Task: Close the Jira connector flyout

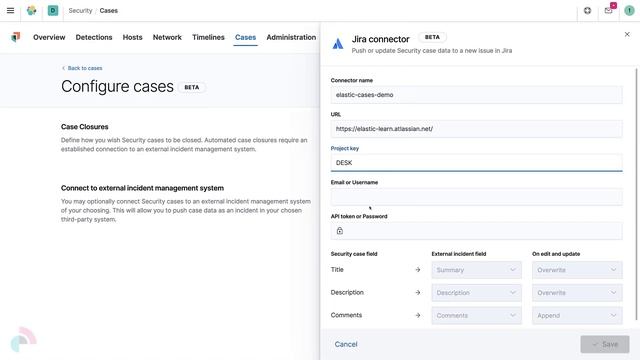Action: tap(627, 34)
